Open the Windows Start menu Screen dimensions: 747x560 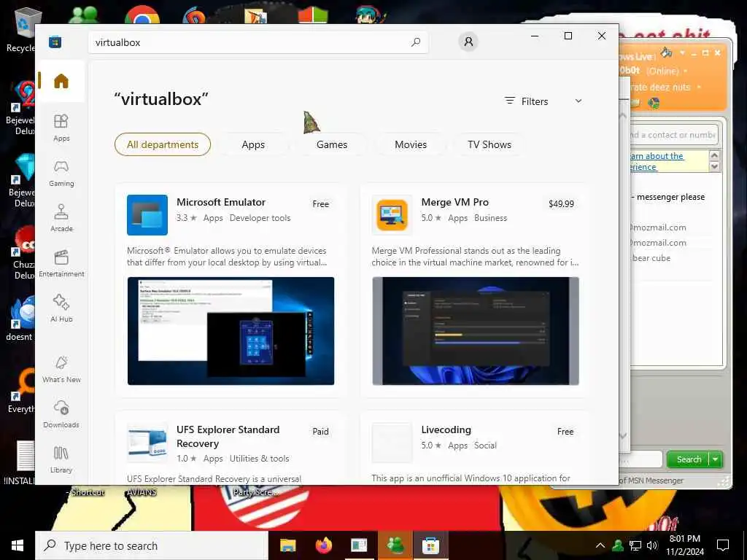click(x=18, y=545)
